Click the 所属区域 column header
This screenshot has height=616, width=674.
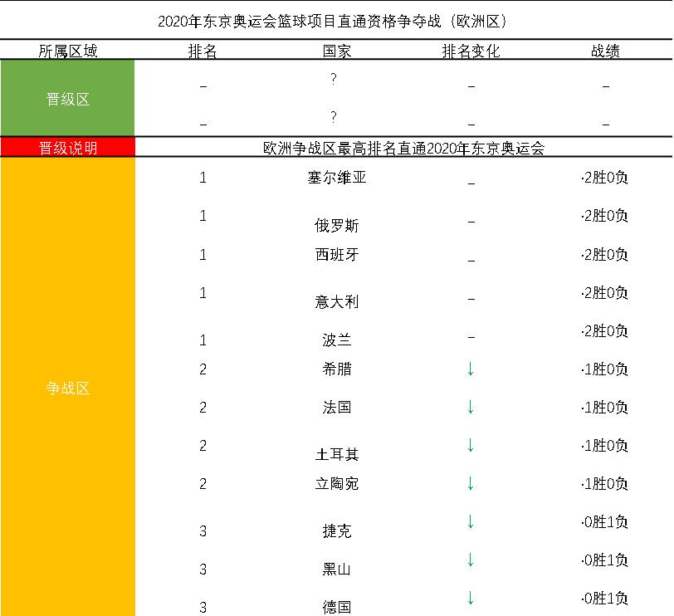[x=69, y=49]
